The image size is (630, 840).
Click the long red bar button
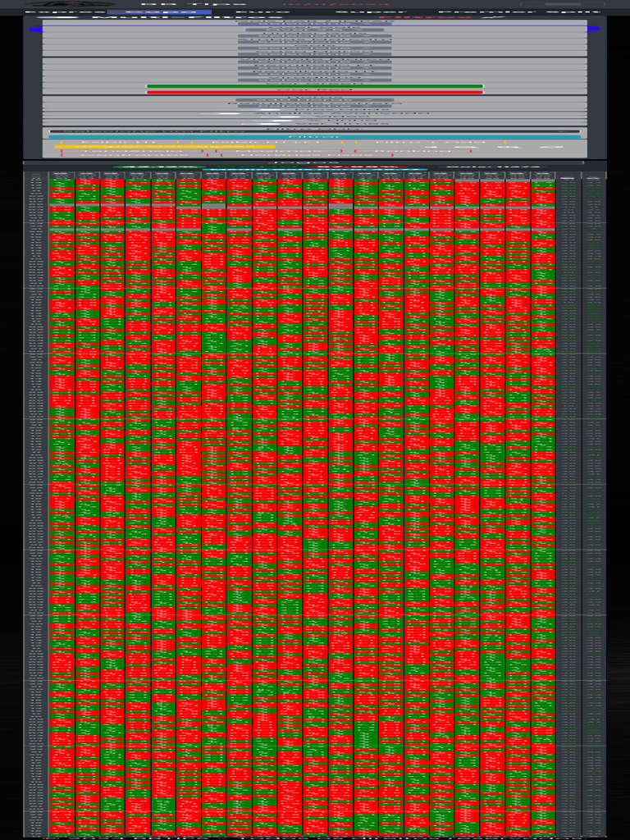314,92
